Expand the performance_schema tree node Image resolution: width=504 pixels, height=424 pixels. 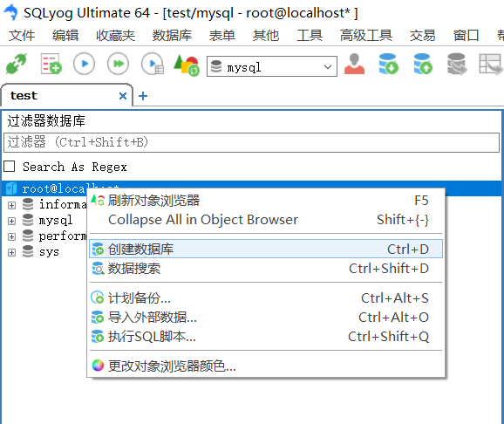(x=11, y=236)
